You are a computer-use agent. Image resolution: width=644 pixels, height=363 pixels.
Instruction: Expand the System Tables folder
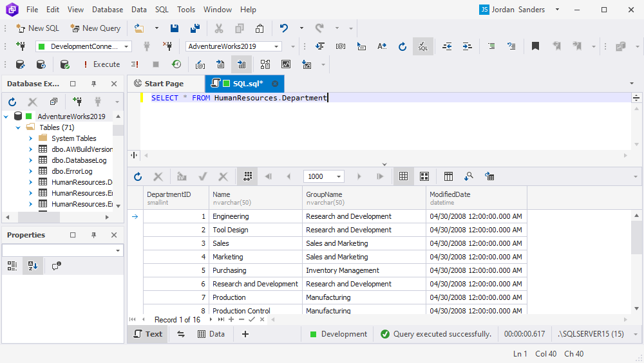(30, 138)
